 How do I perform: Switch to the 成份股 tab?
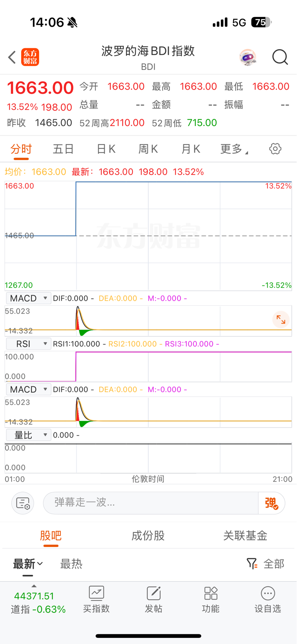[148, 536]
